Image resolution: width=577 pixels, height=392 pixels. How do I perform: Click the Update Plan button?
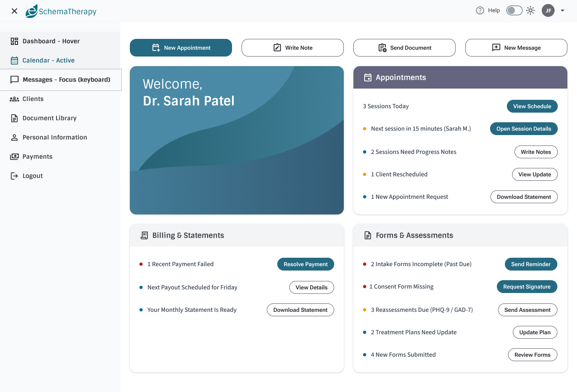click(535, 332)
